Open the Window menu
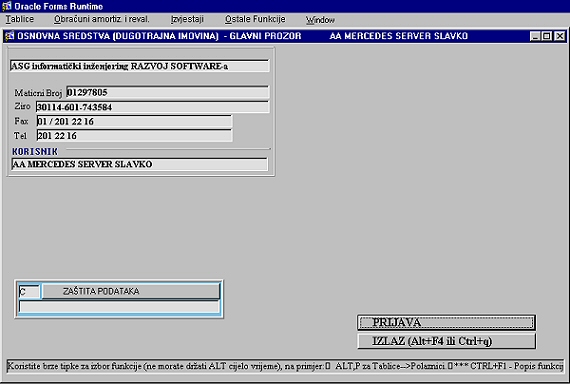The width and height of the screenshot is (570, 384). click(320, 20)
